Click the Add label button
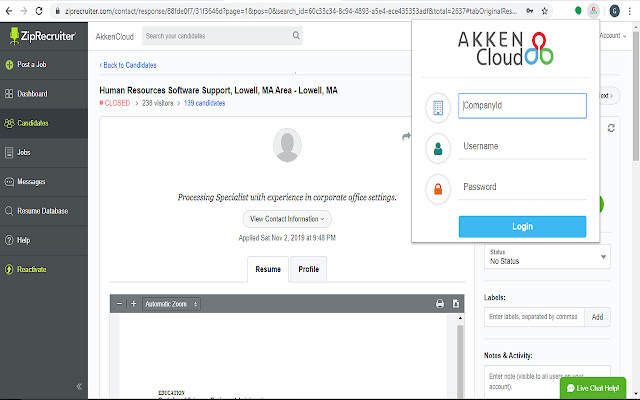The height and width of the screenshot is (400, 640). coord(597,317)
